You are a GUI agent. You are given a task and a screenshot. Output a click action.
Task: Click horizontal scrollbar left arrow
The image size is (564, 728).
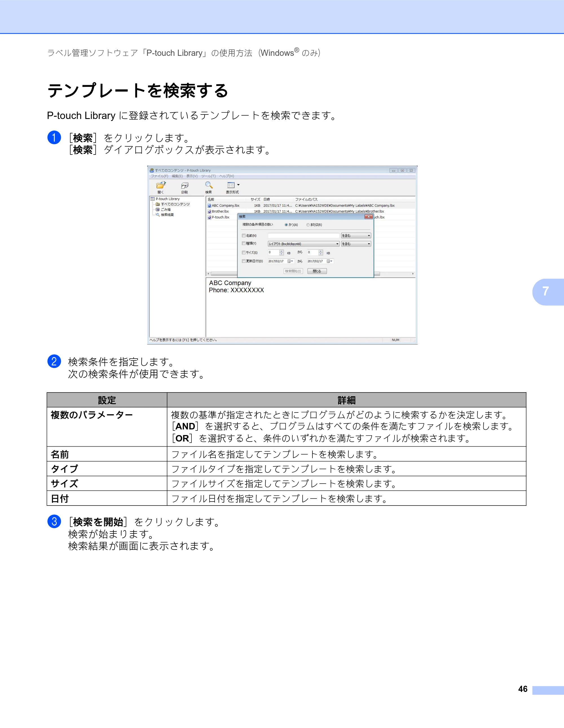click(x=208, y=274)
